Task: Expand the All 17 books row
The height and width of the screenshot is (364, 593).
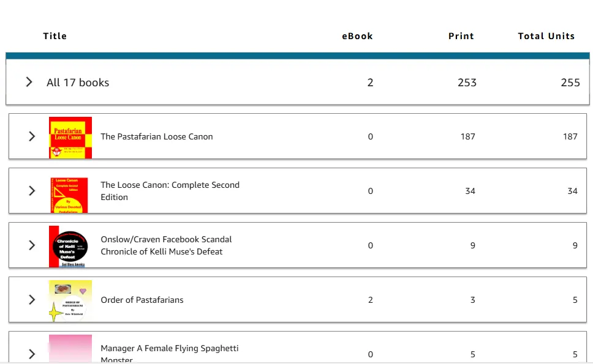Action: (x=29, y=82)
